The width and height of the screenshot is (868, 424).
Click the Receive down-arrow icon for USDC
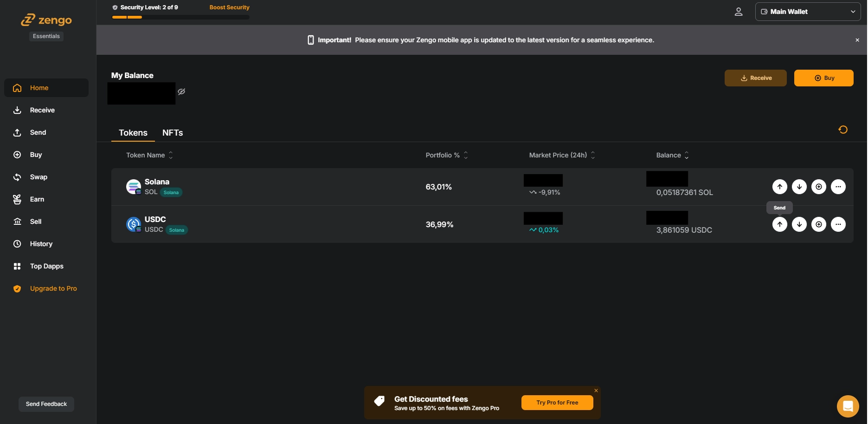click(799, 224)
